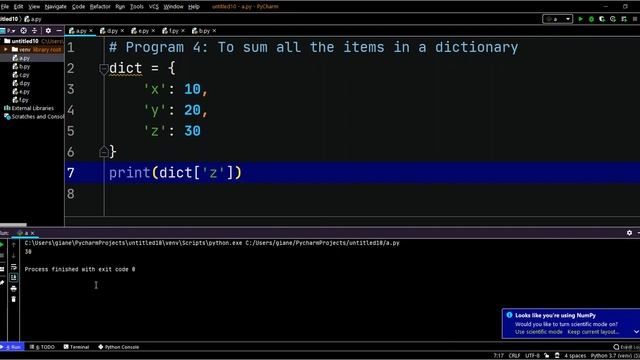Image resolution: width=640 pixels, height=360 pixels.
Task: Close the e.py editor tab
Action: click(x=153, y=31)
